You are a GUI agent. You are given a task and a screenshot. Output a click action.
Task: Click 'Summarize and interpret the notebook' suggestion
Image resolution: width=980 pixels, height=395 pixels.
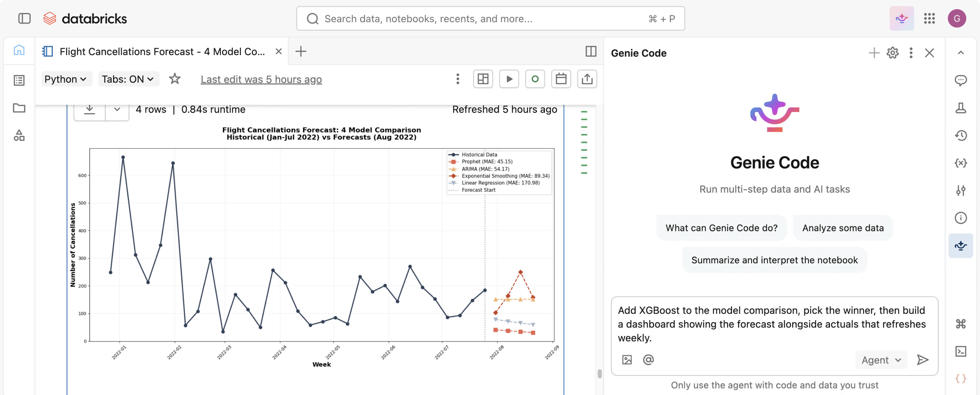774,260
